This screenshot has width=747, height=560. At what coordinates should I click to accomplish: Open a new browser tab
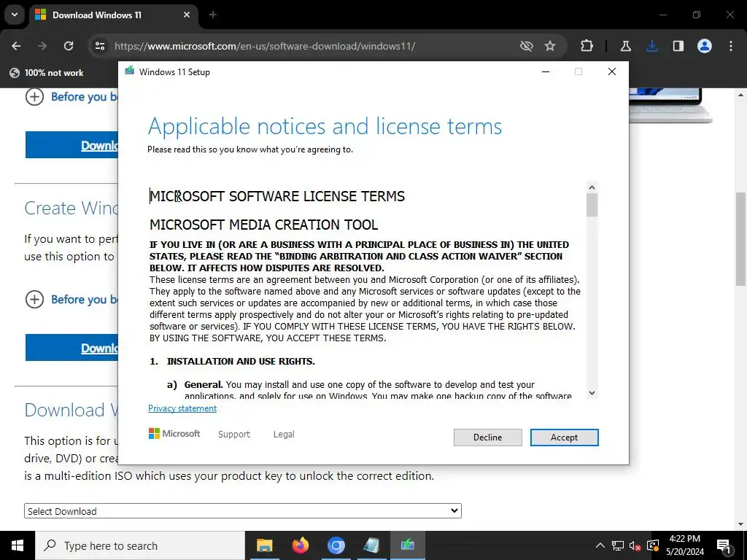[x=213, y=15]
